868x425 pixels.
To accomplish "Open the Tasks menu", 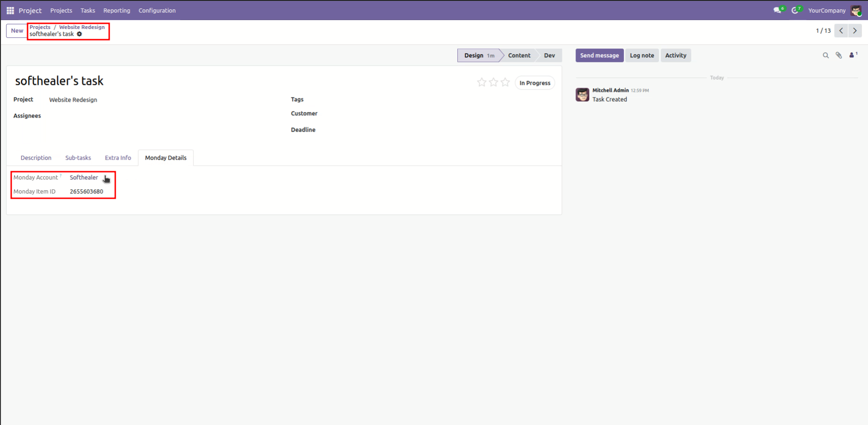I will pyautogui.click(x=88, y=10).
